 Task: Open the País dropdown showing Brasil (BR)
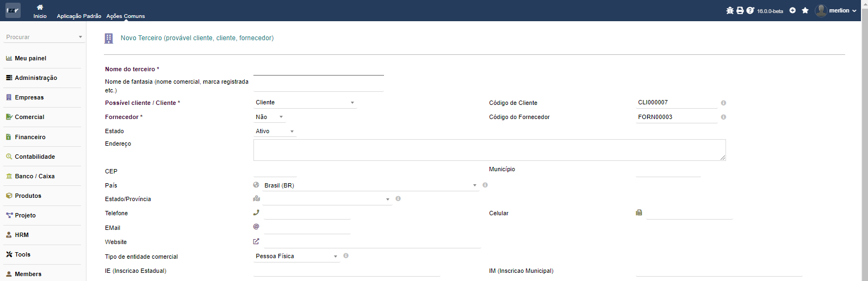coord(370,185)
